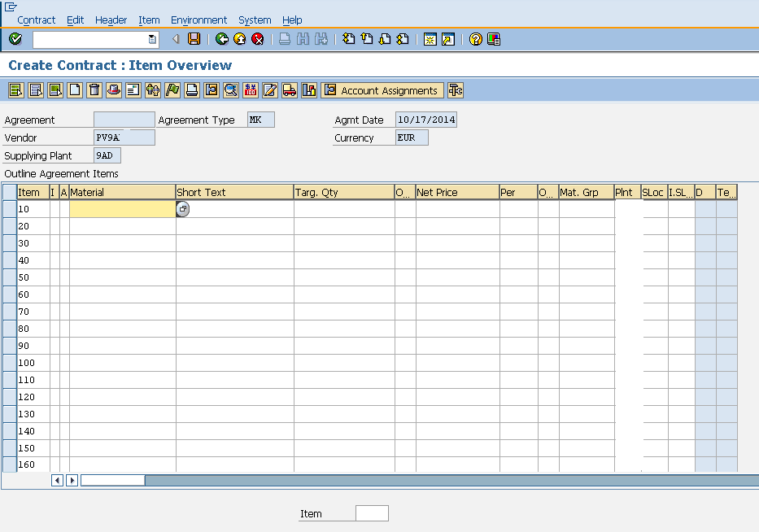Image resolution: width=759 pixels, height=532 pixels.
Task: Open the Item menu
Action: click(x=149, y=20)
